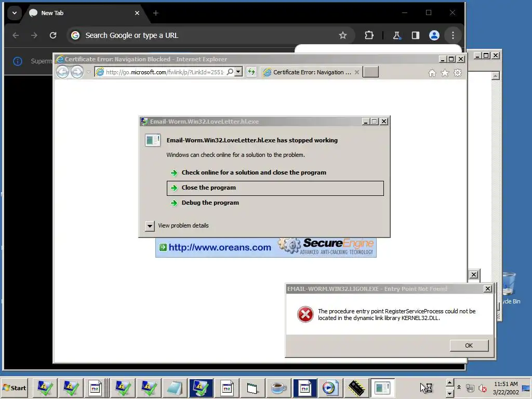Open Chrome Extensions puzzle icon
The width and height of the screenshot is (532, 399).
click(369, 35)
